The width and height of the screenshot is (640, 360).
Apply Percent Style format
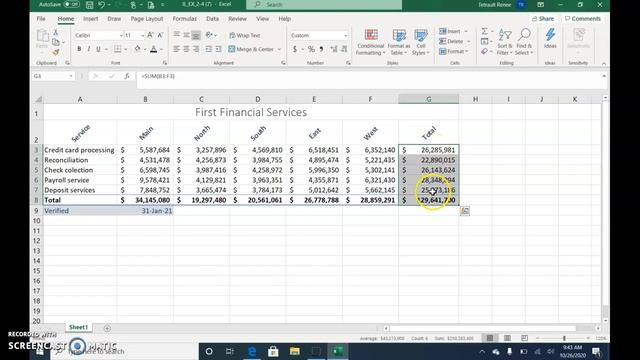pyautogui.click(x=311, y=49)
